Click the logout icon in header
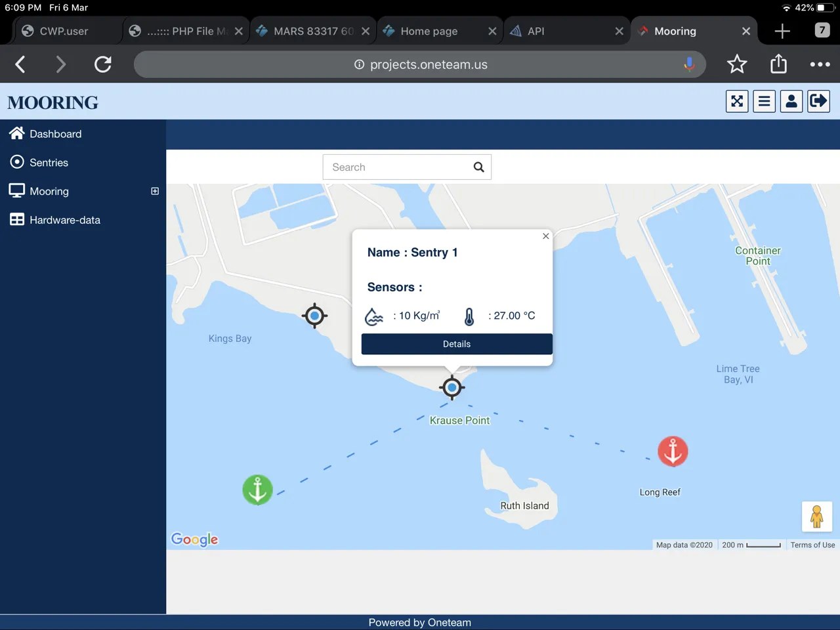Screen dimensions: 840x630 819,101
